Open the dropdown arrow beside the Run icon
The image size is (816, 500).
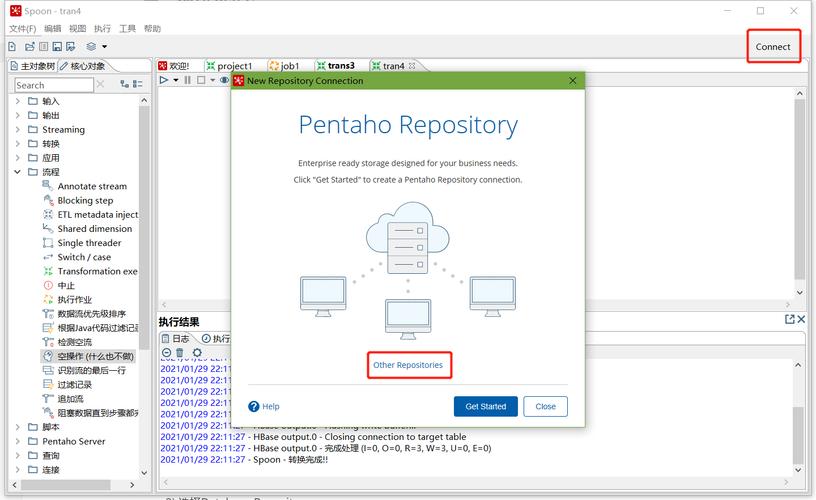coord(176,80)
